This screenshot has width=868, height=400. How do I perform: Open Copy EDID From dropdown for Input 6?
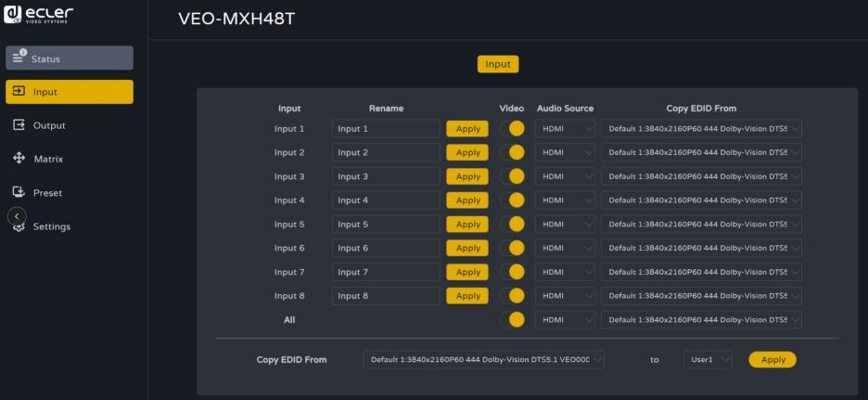(x=701, y=248)
